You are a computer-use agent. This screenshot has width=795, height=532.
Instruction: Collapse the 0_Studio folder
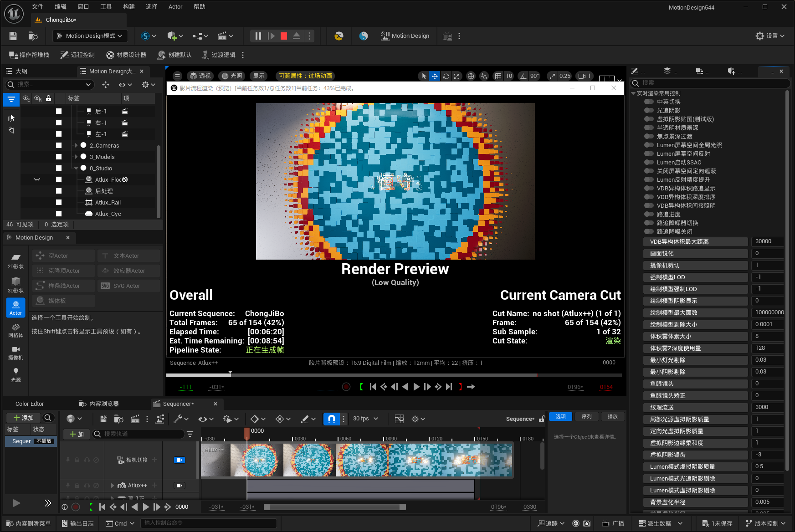tap(76, 169)
